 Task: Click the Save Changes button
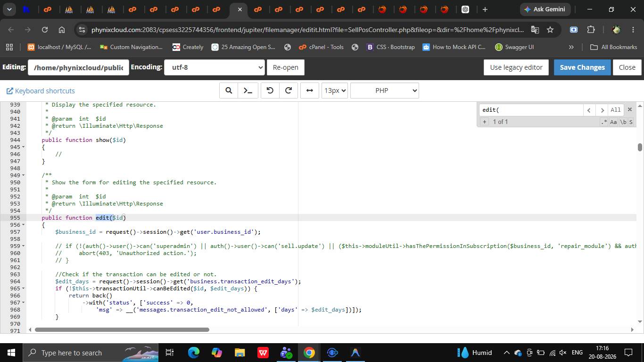582,67
